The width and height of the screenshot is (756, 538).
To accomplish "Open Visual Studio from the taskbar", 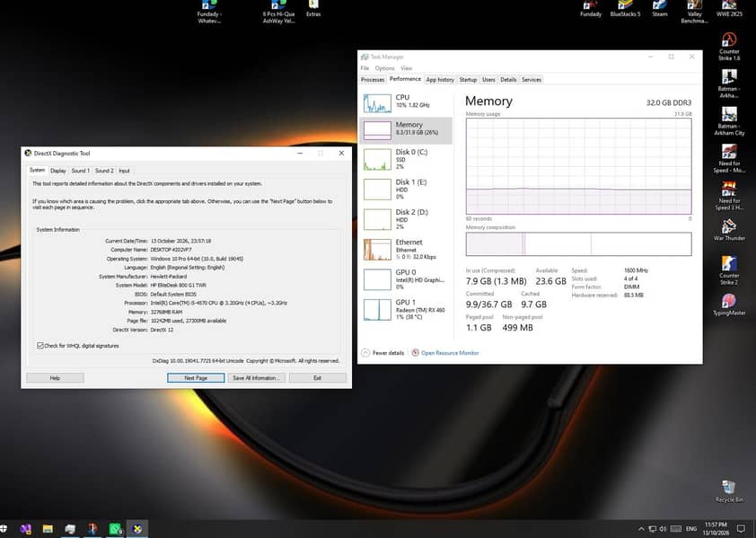I will 25,529.
